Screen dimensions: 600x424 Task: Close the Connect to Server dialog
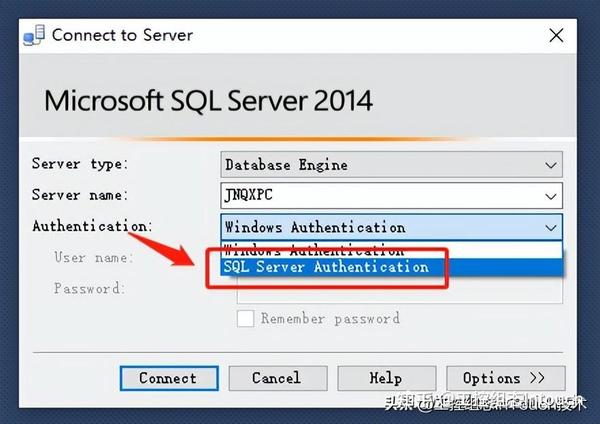[556, 35]
